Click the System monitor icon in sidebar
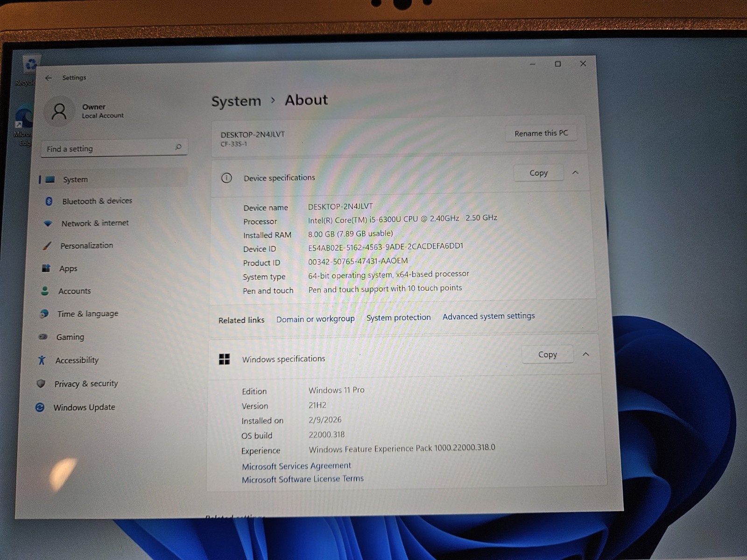747x560 pixels. point(50,180)
